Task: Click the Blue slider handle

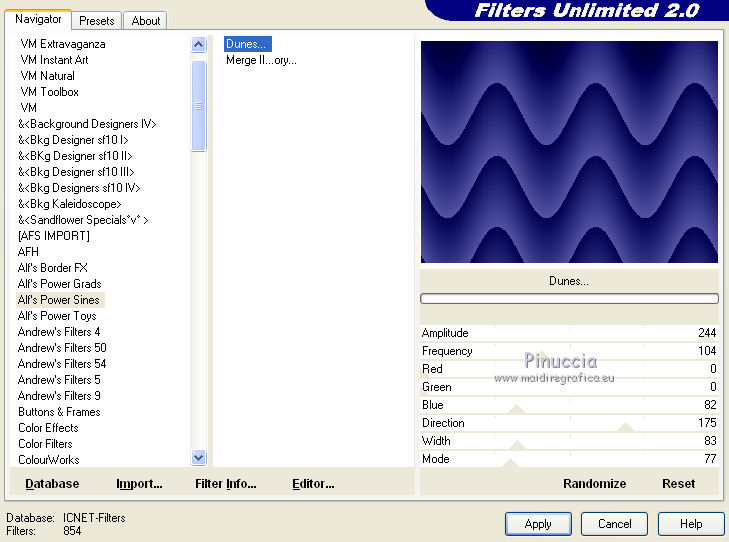Action: 516,409
